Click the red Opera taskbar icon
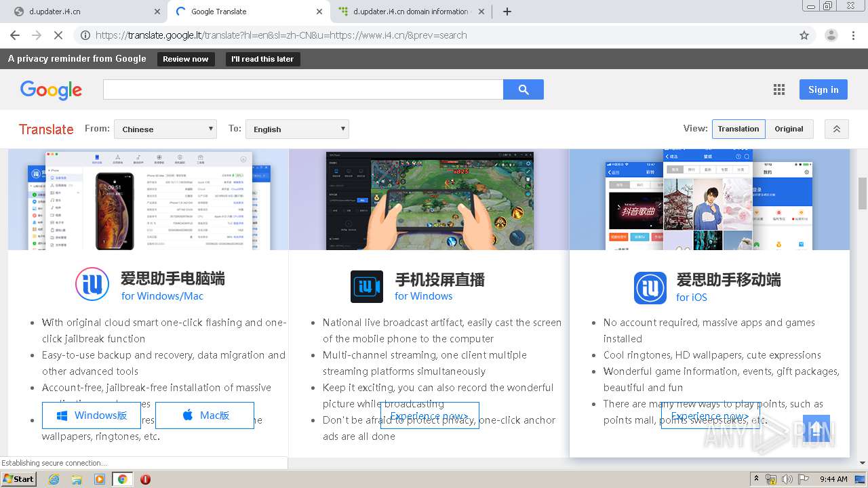The width and height of the screenshot is (868, 488). click(145, 479)
